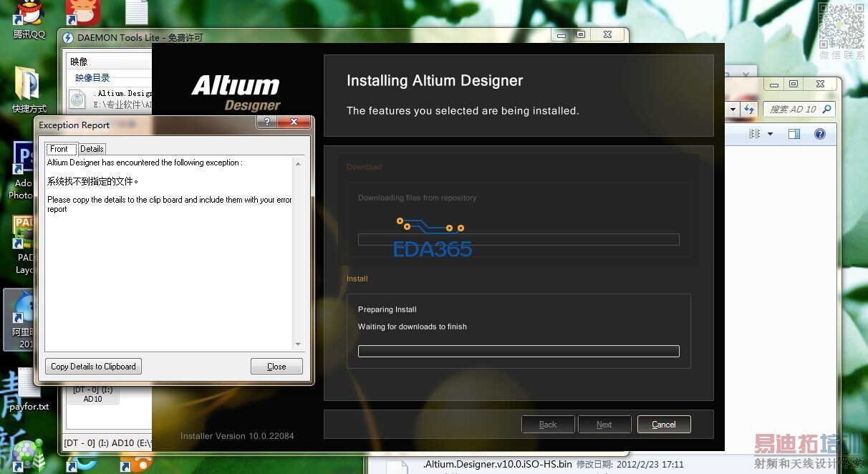Toggle the preview pane icon in Explorer
Screen dimensions: 868x474
coord(794,134)
